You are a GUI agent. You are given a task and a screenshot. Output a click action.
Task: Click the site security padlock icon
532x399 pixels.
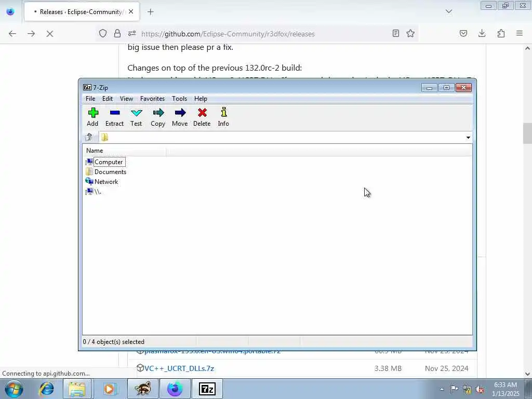117,34
